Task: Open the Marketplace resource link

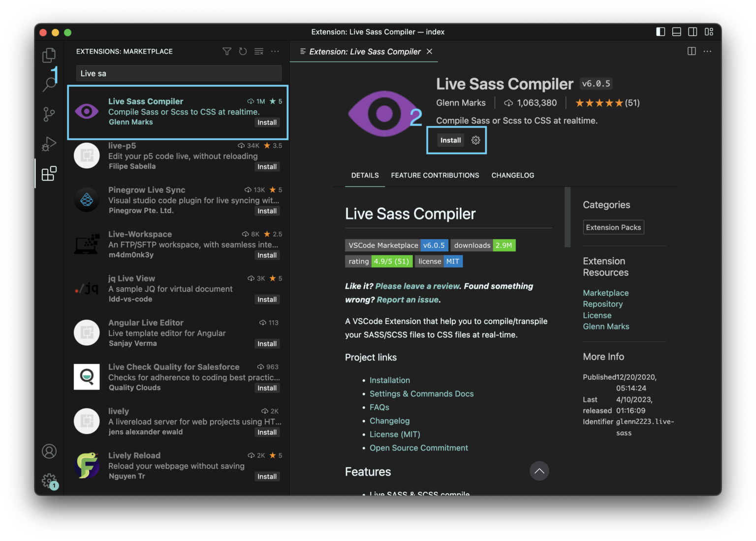Action: 606,293
